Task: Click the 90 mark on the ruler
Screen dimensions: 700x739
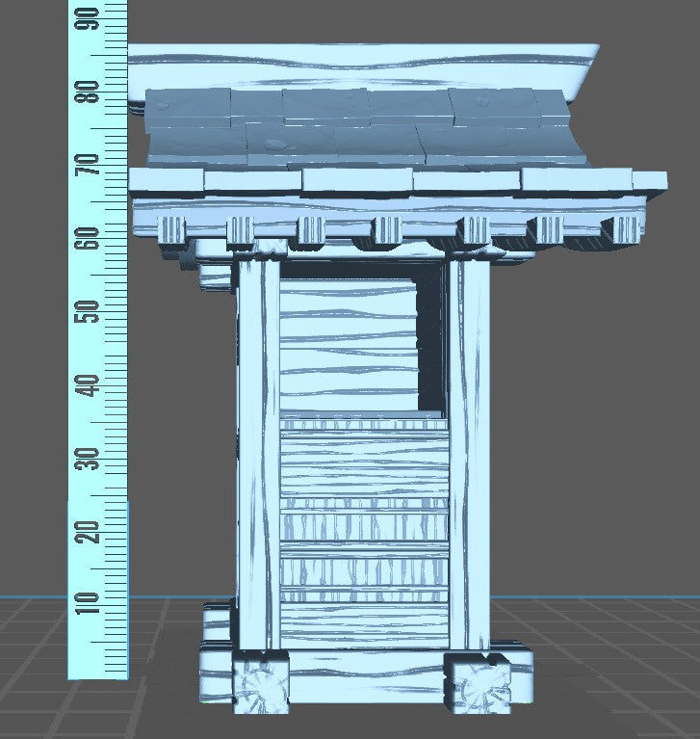Action: [92, 17]
